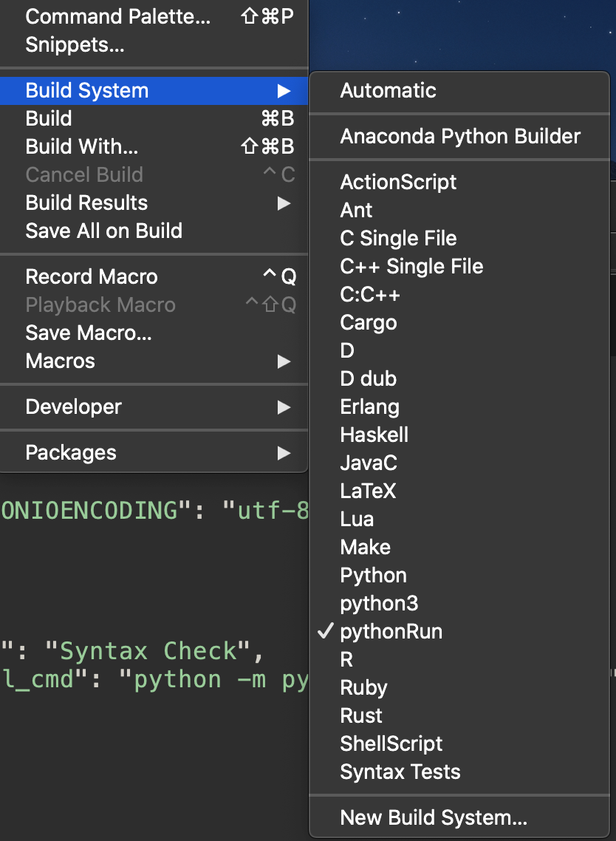Screen dimensions: 616x841
Task: Select C++ Single File build system
Action: click(x=411, y=267)
